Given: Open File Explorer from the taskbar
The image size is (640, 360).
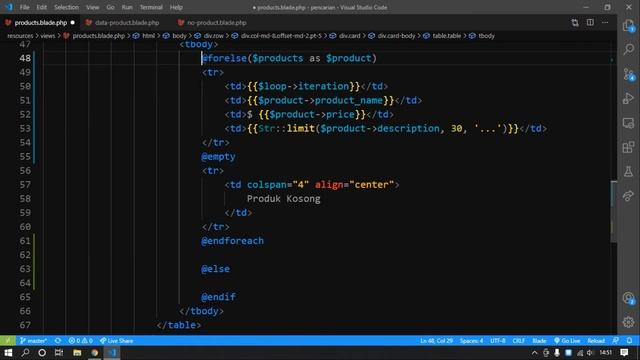Looking at the screenshot, I should point(77,353).
